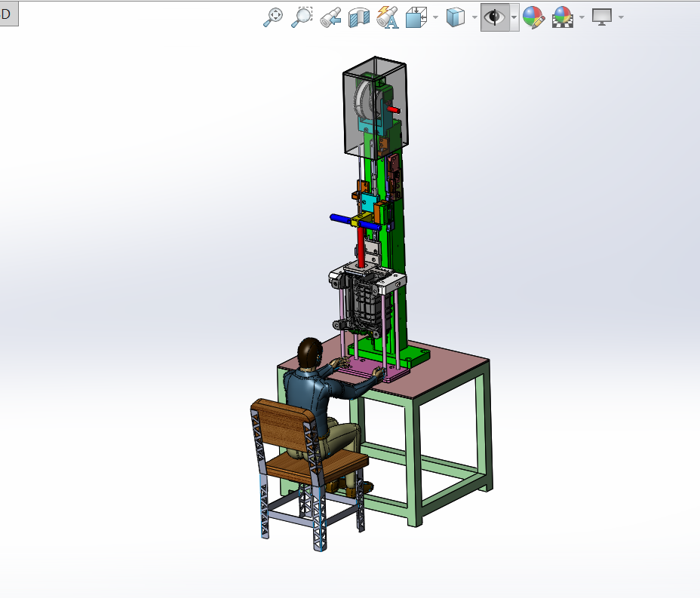Click the View Settings monitor icon
The width and height of the screenshot is (700, 598).
click(602, 17)
